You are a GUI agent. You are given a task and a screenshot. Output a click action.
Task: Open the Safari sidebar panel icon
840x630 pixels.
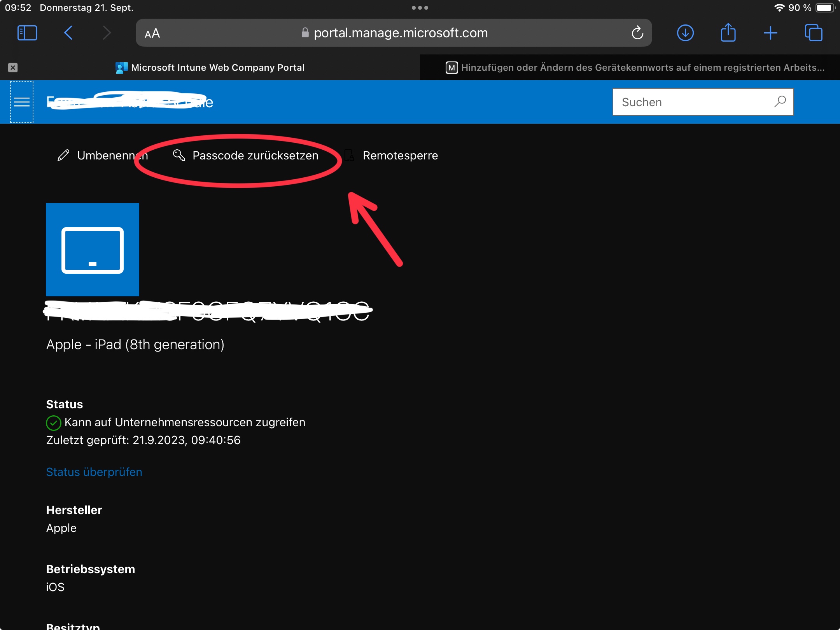(x=27, y=33)
